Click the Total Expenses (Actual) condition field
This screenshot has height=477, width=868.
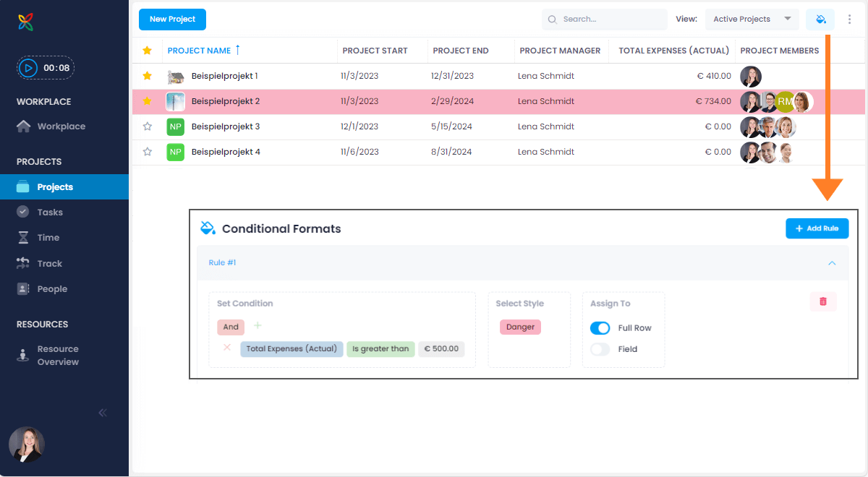click(x=292, y=349)
